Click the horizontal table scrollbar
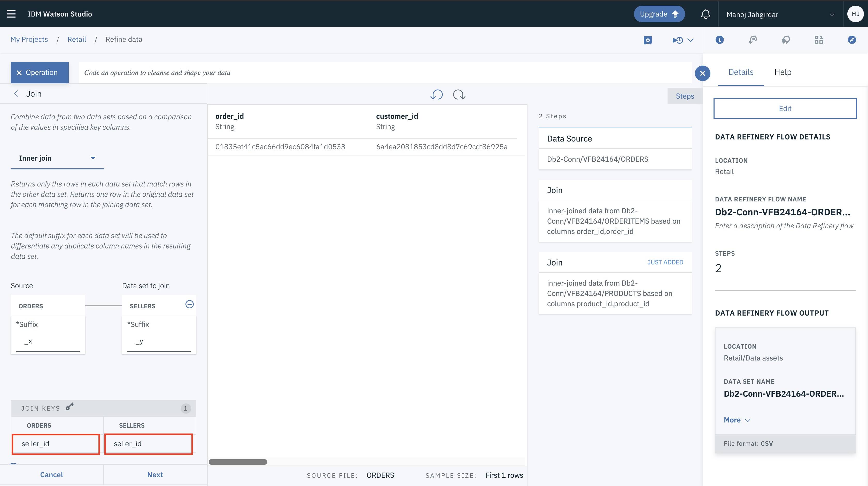Image resolution: width=868 pixels, height=486 pixels. pos(238,462)
